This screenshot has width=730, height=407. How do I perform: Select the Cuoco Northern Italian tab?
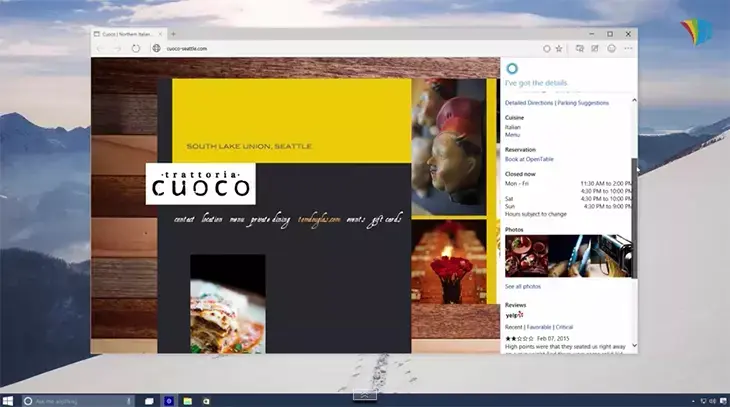[x=128, y=34]
